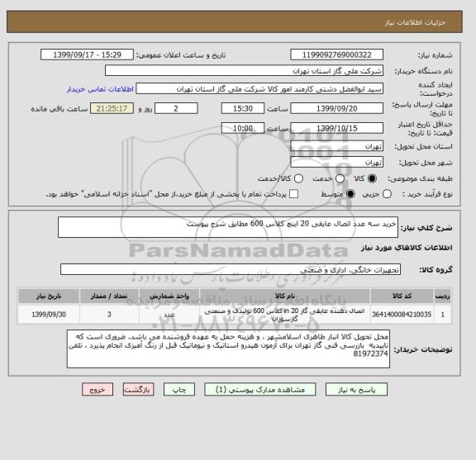Click the row number 1 cell
This screenshot has height=460, width=476.
coord(443,315)
